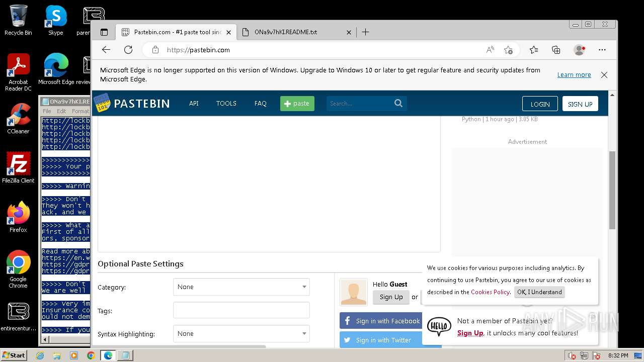Screen dimensions: 644x362
Task: Dismiss the Edge unsupported notice
Action: [604, 75]
